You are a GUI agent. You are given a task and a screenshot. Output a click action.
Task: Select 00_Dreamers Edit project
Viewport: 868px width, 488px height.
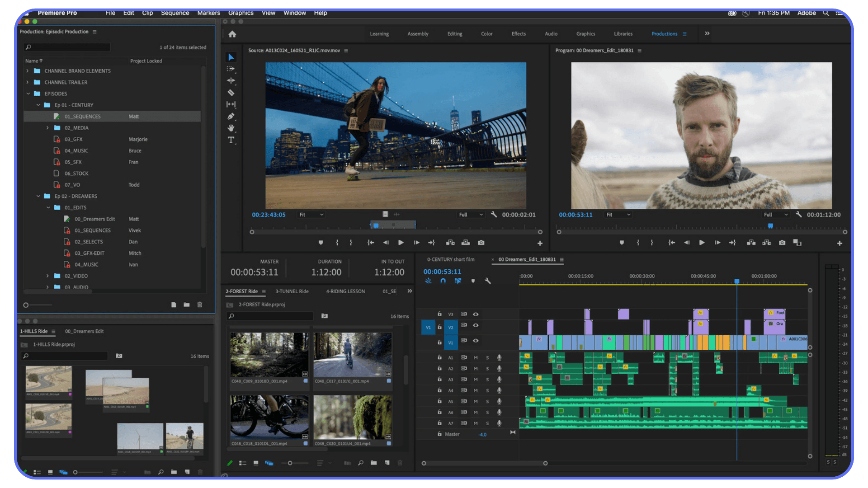click(x=112, y=219)
